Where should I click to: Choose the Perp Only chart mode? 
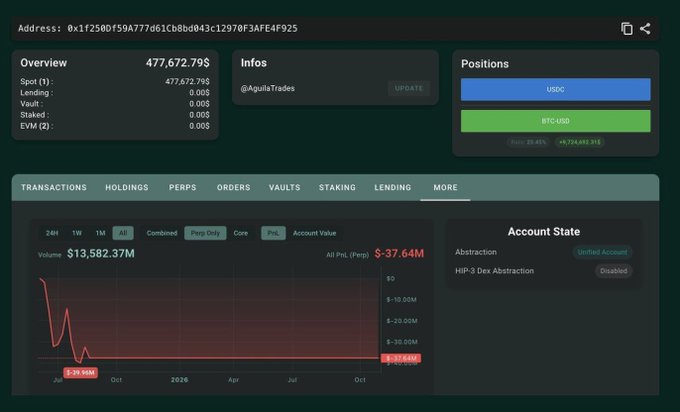[205, 233]
